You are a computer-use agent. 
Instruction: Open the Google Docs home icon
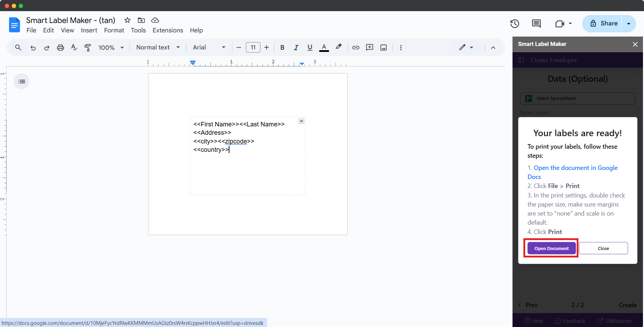click(14, 25)
